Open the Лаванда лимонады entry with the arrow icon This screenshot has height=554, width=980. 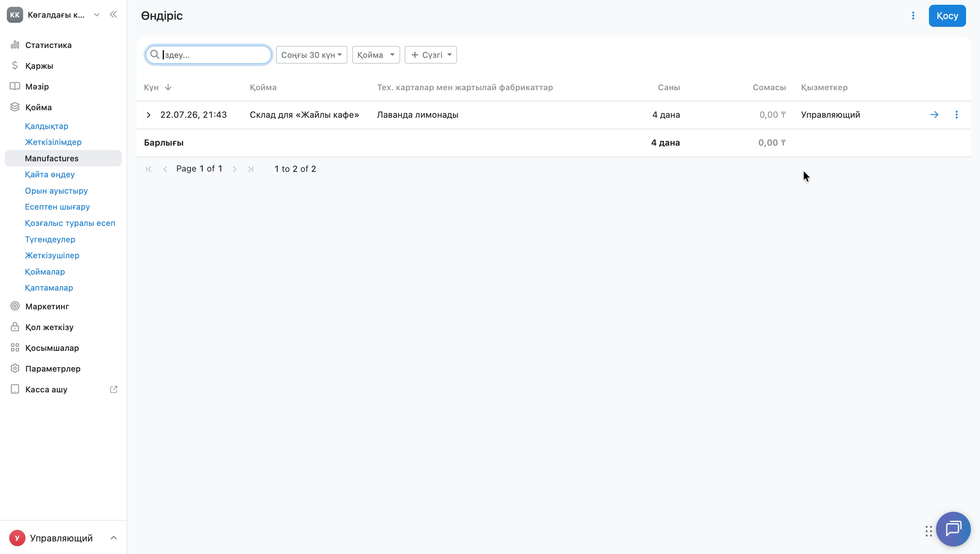pyautogui.click(x=934, y=115)
